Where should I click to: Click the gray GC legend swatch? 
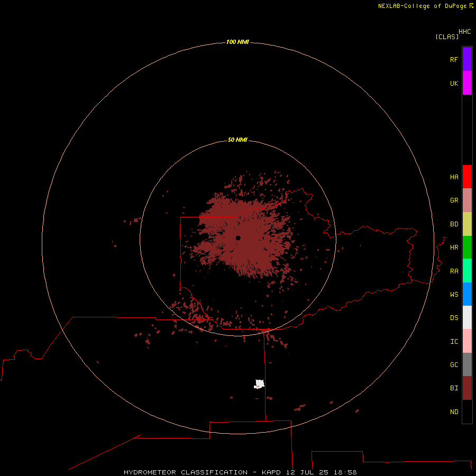click(467, 364)
